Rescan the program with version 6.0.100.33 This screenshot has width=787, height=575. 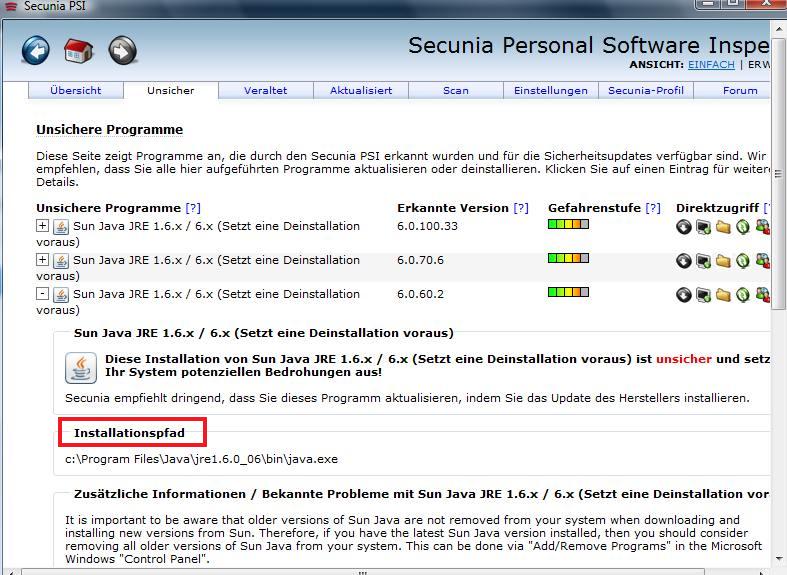point(743,227)
